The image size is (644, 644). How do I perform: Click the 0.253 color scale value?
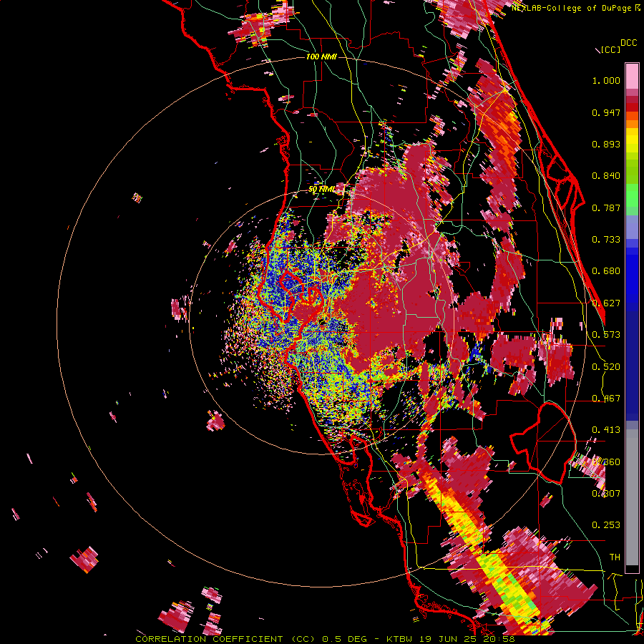click(606, 525)
